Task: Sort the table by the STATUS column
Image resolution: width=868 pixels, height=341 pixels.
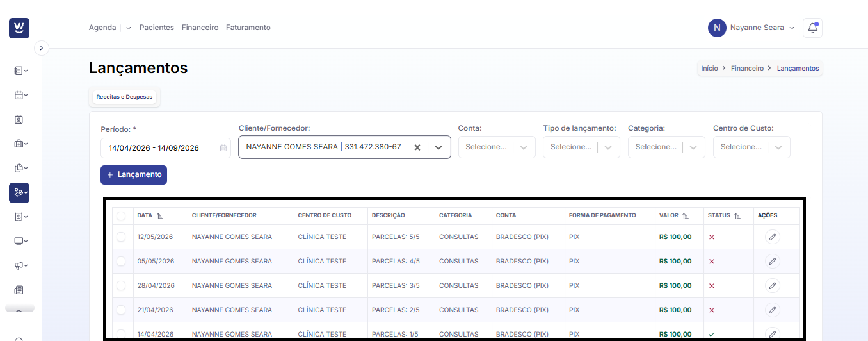Action: coord(737,216)
